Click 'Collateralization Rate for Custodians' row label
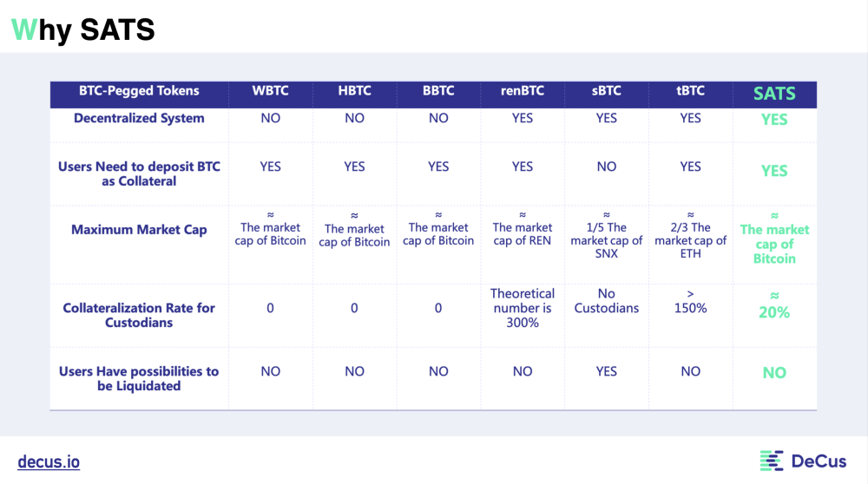The width and height of the screenshot is (868, 484). [x=139, y=315]
